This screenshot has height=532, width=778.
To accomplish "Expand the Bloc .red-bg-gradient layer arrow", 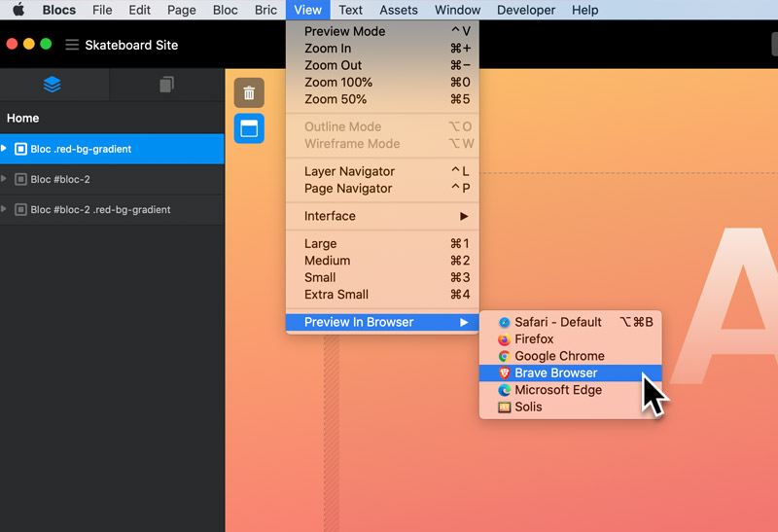I will [4, 149].
